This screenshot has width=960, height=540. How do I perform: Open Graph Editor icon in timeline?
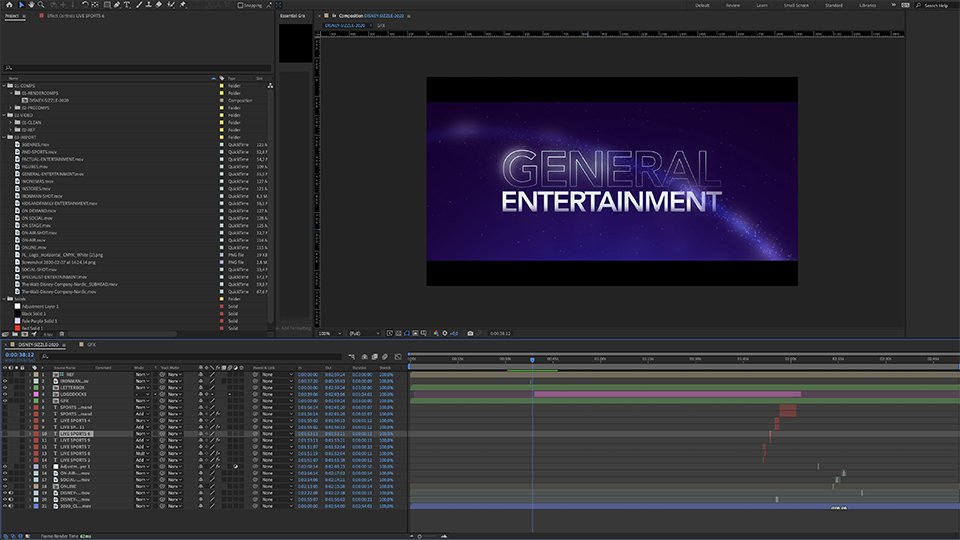(398, 356)
